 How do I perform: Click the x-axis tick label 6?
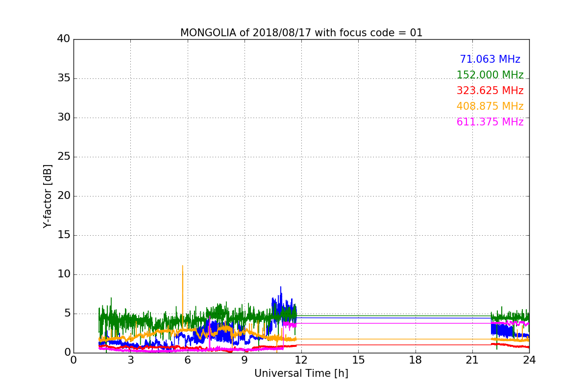(x=188, y=360)
